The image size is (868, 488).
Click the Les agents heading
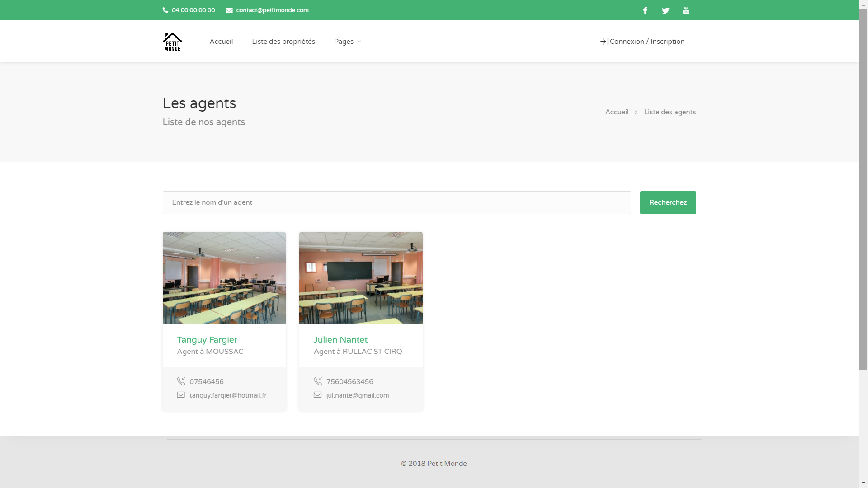pos(199,103)
